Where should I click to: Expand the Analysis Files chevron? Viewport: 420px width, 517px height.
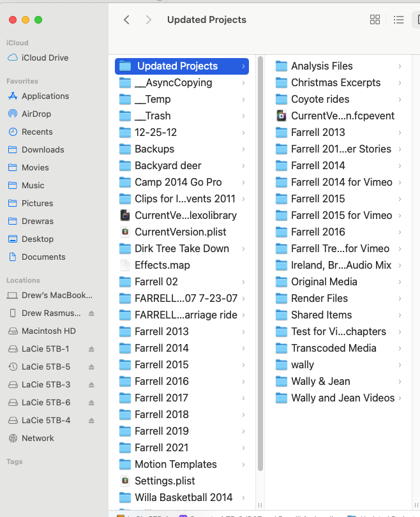(400, 66)
